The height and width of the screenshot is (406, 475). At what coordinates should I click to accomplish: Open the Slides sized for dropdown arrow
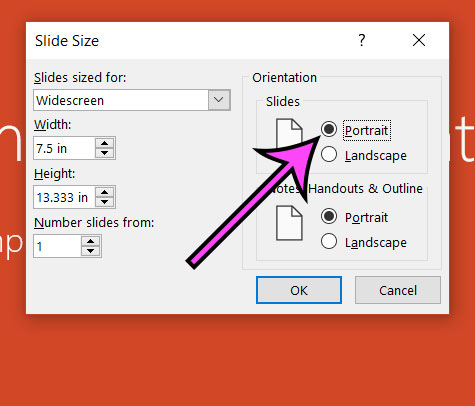(219, 100)
